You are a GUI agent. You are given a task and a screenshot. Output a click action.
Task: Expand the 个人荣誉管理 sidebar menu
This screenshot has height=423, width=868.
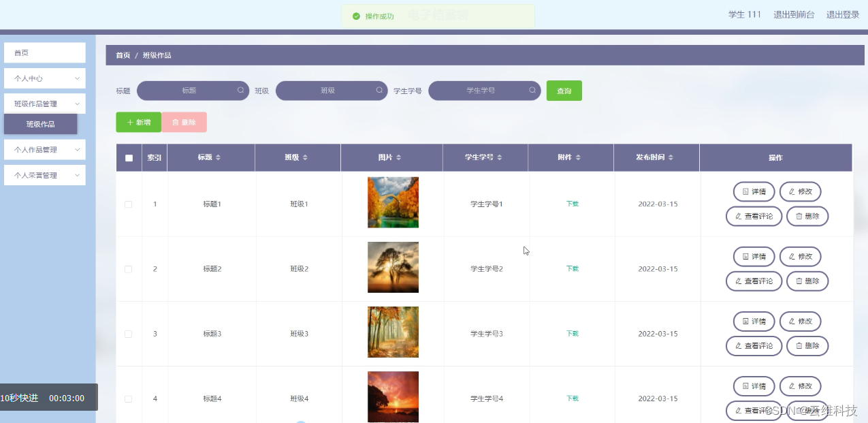45,175
